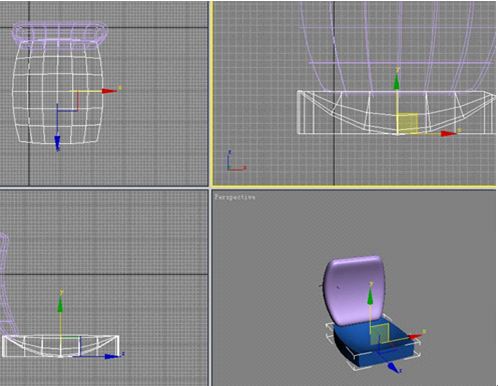
Task: Click world axis tripod in front viewport corner
Action: click(x=236, y=161)
